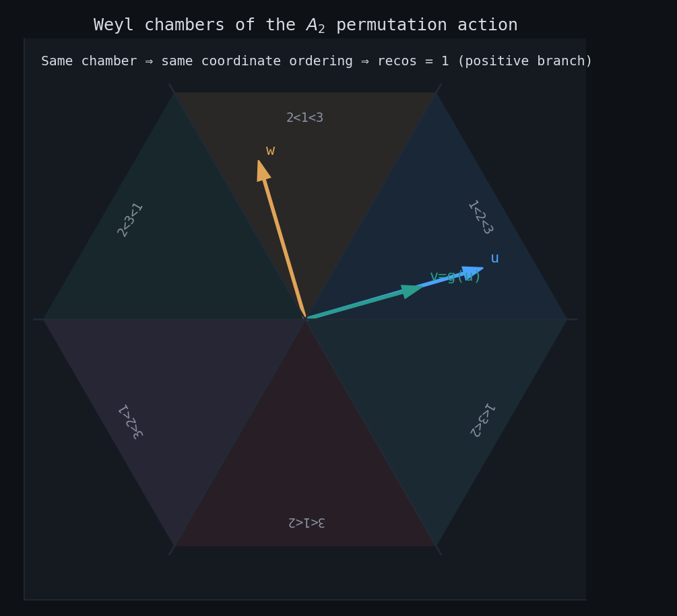Click the blue u vector arrowhead
Viewport: 677px width, 616px height.
472,272
